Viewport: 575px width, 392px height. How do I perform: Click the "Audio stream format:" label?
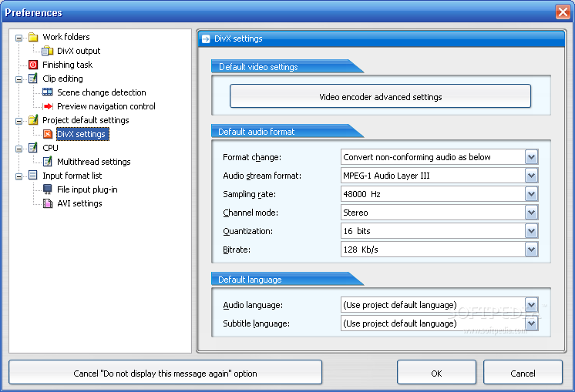[x=262, y=176]
